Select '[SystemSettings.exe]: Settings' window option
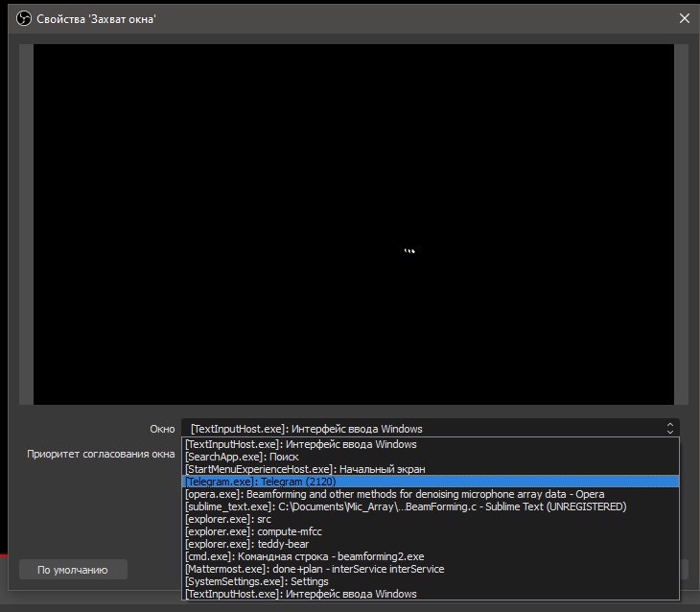Image resolution: width=700 pixels, height=612 pixels. pyautogui.click(x=431, y=581)
